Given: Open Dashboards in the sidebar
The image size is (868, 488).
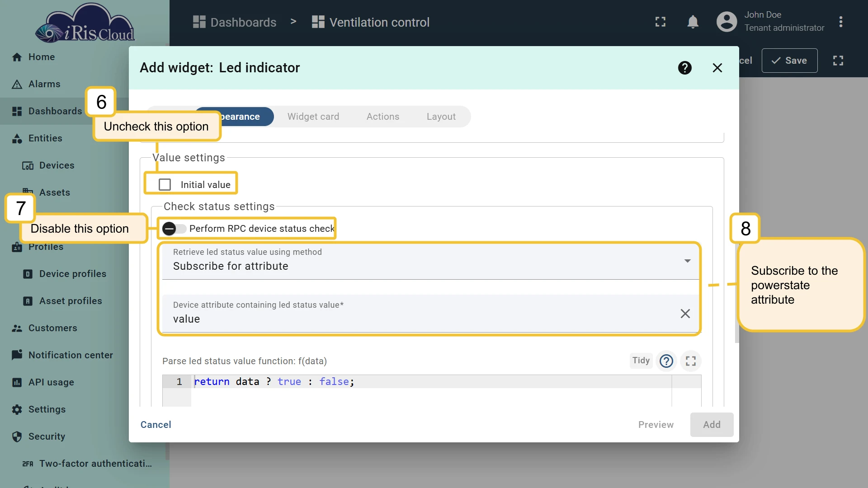Looking at the screenshot, I should tap(47, 111).
